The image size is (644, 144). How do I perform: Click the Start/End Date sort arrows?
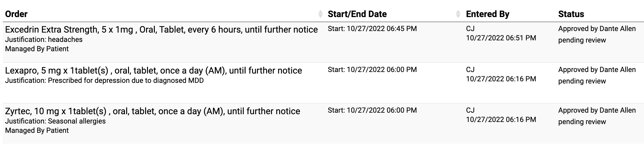[458, 14]
